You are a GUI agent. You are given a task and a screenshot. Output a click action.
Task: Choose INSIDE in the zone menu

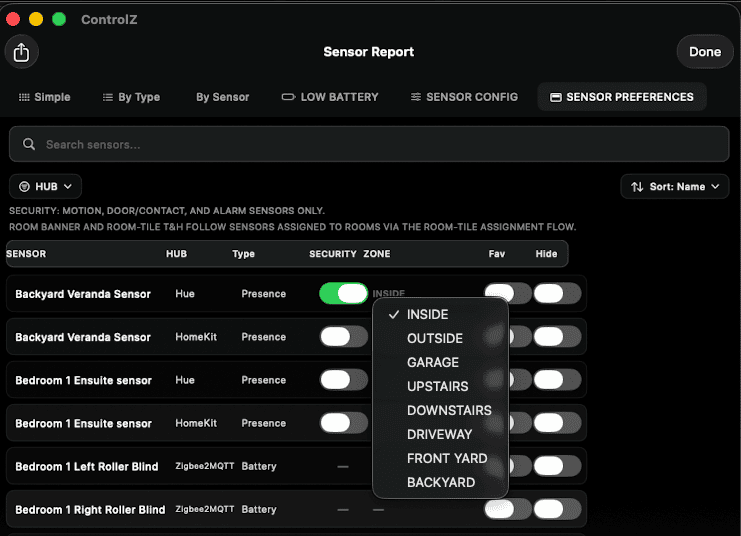[x=440, y=314]
